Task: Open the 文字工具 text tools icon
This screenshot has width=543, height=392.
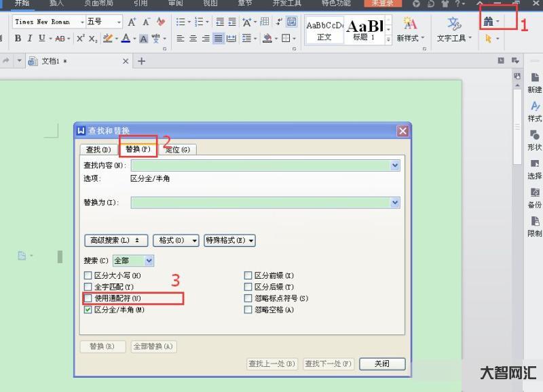Action: (x=454, y=24)
